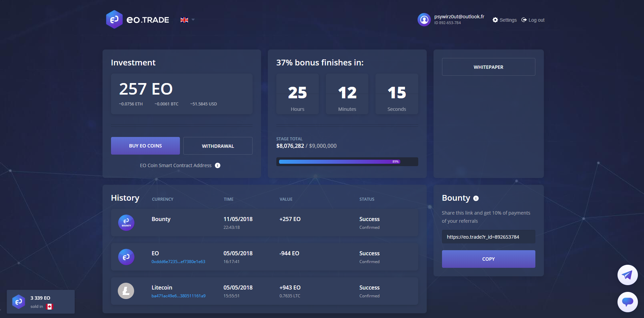Click the 25 Hours countdown box
Viewport: 644px width, 318px height.
coord(297,94)
